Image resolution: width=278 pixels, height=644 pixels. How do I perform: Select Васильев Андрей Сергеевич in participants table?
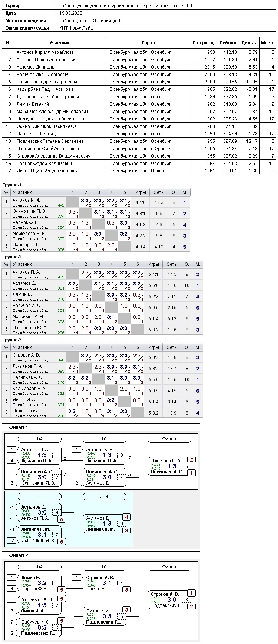[47, 82]
